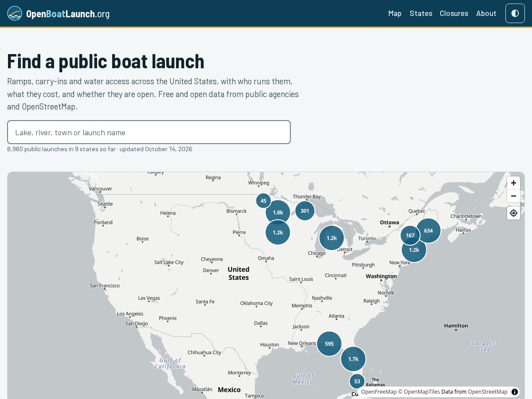The width and height of the screenshot is (532, 399).
Task: Click the Ottawa label on the map
Action: (389, 223)
